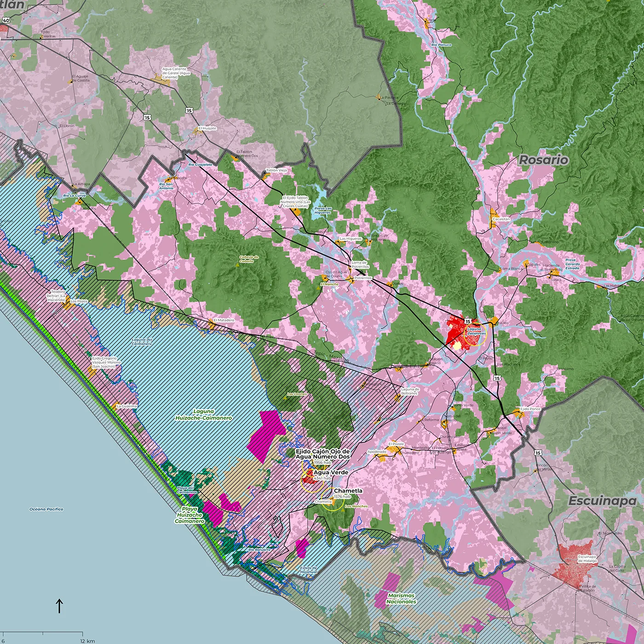Click the yellow circle around Laguna Zacatecas
Viewport: 644px width, 644px height.
(475, 334)
